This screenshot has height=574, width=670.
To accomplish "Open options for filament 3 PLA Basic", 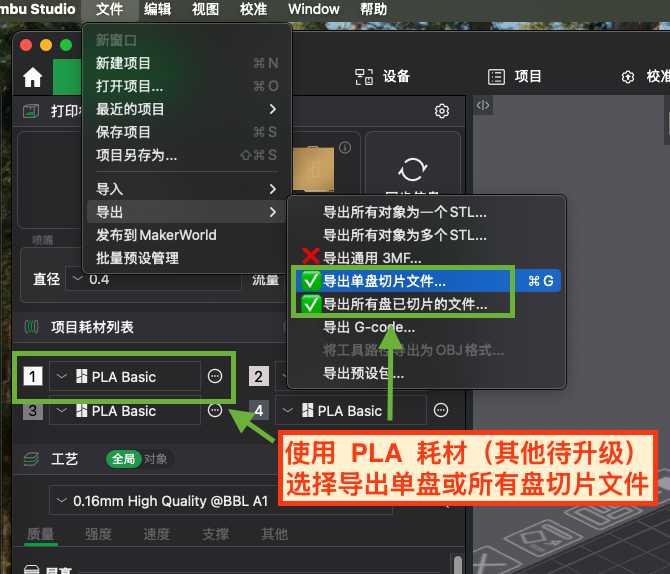I will click(x=215, y=410).
